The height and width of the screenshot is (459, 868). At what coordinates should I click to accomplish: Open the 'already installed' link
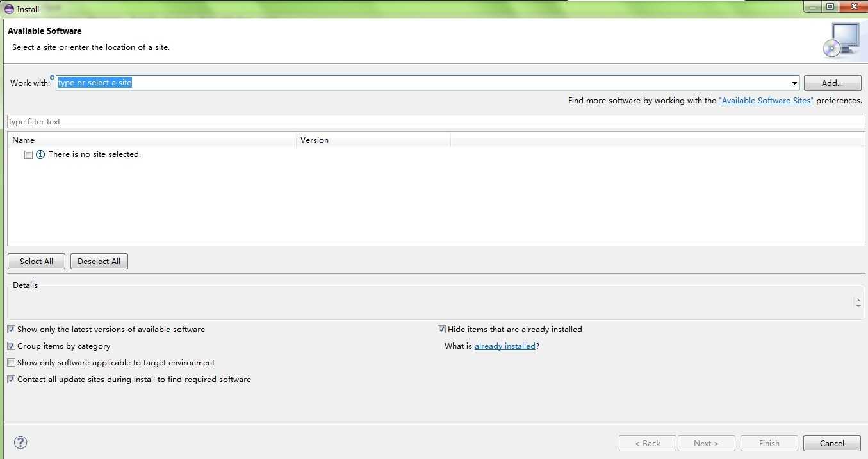(x=505, y=346)
